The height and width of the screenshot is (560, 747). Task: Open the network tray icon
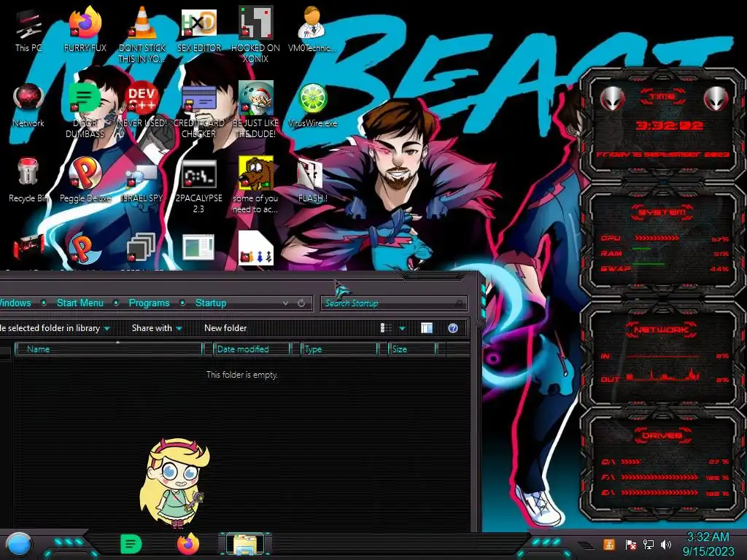click(649, 544)
